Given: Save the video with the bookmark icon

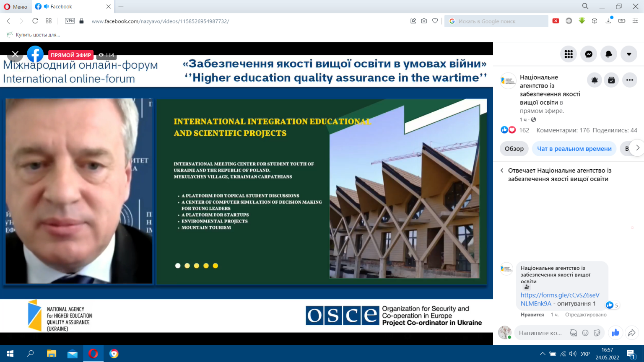Looking at the screenshot, I should pyautogui.click(x=612, y=80).
